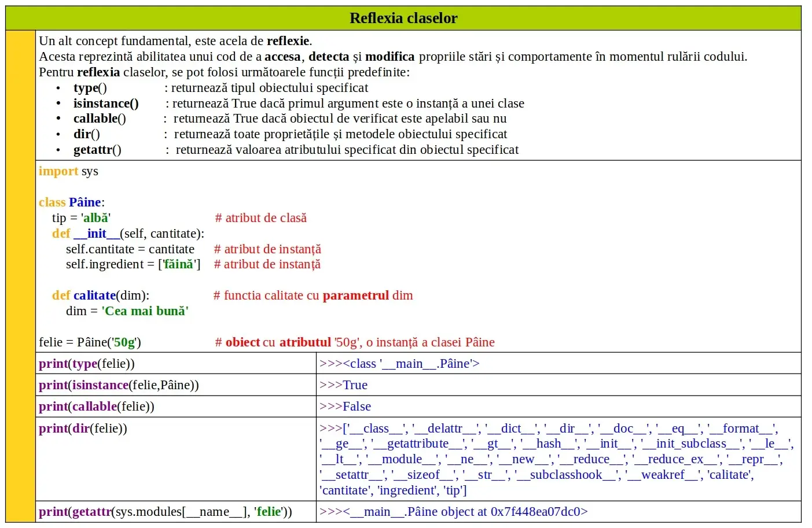Click the 'import sys' code line

tap(68, 171)
